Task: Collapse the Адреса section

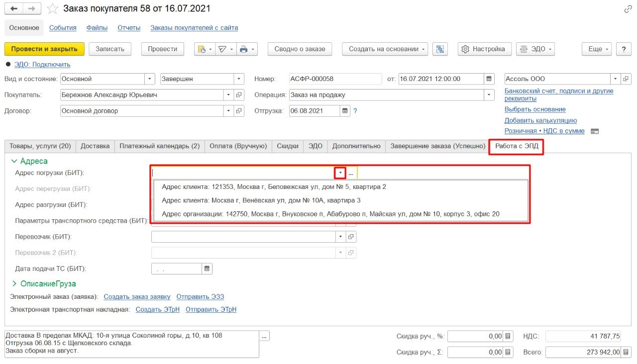Action: tap(14, 161)
